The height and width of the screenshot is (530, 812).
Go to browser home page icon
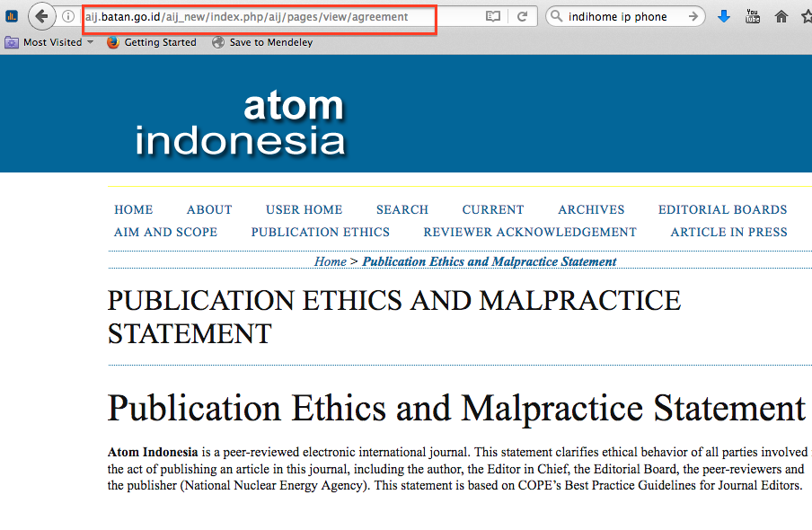(x=781, y=16)
